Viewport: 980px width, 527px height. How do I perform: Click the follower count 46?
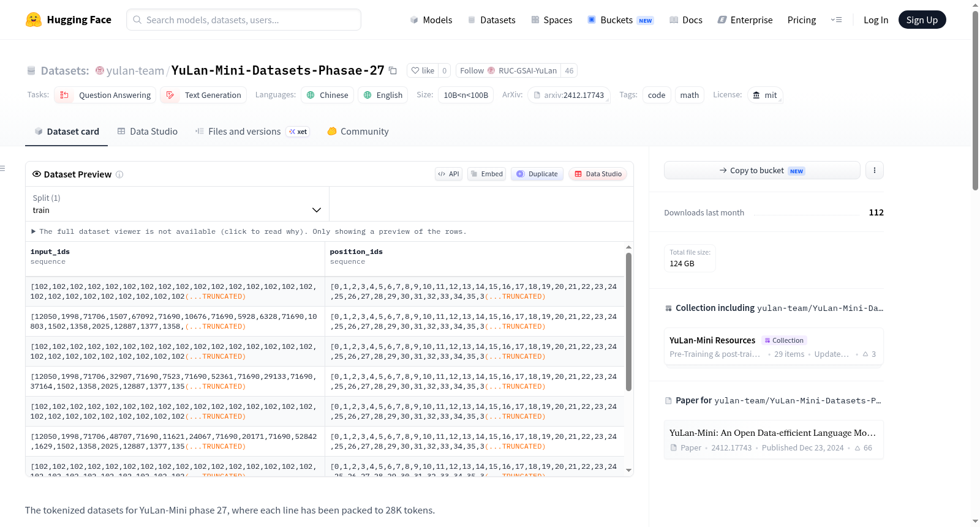569,70
